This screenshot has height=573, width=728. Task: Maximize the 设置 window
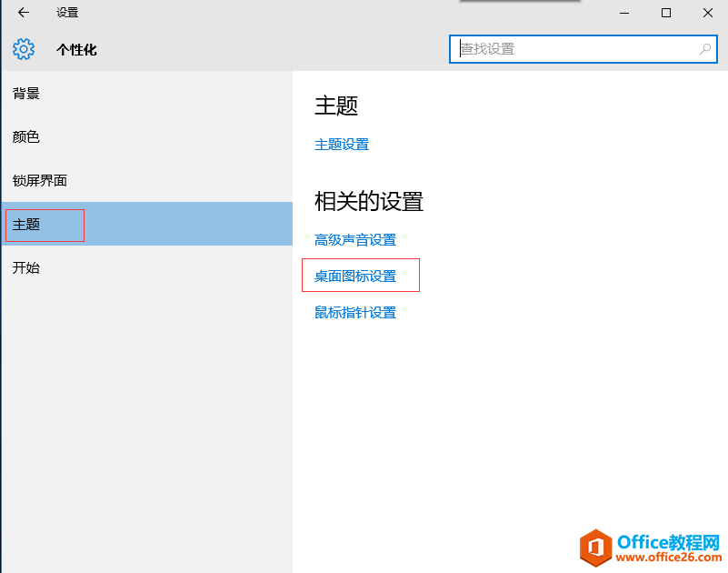click(x=666, y=13)
